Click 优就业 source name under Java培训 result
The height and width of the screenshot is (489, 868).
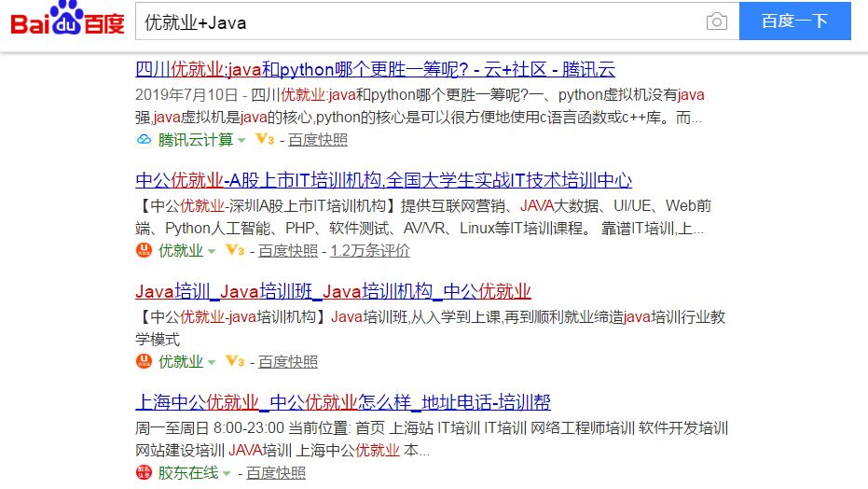point(181,361)
